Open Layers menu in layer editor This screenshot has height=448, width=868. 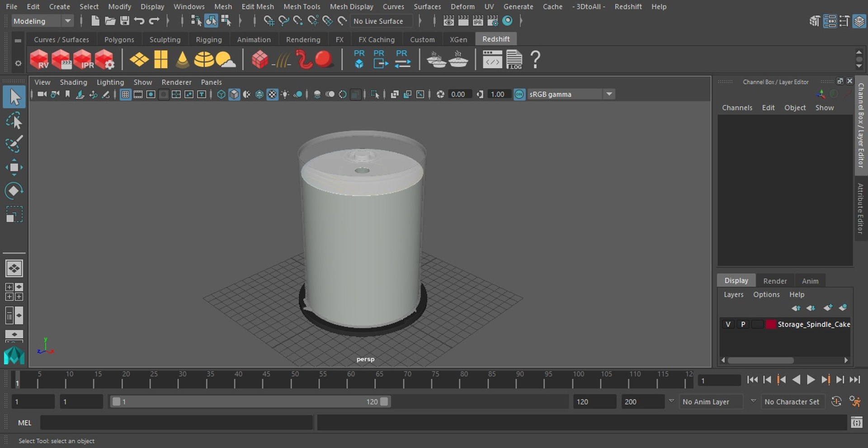(733, 294)
